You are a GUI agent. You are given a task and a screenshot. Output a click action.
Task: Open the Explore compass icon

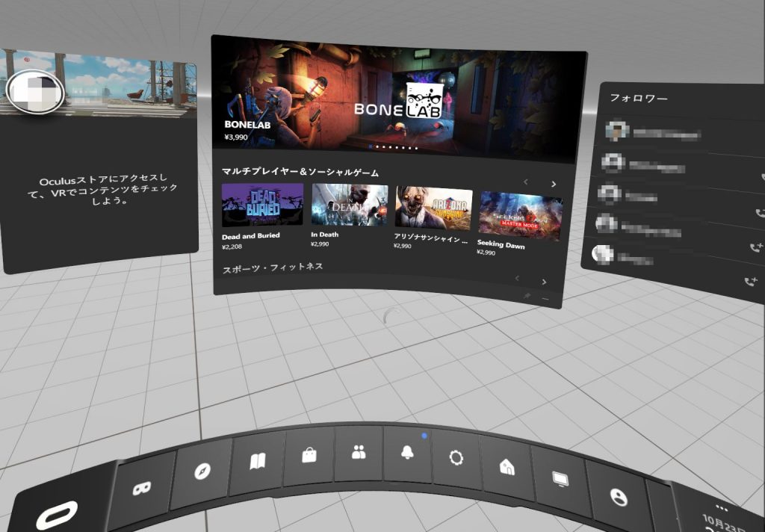(x=202, y=471)
